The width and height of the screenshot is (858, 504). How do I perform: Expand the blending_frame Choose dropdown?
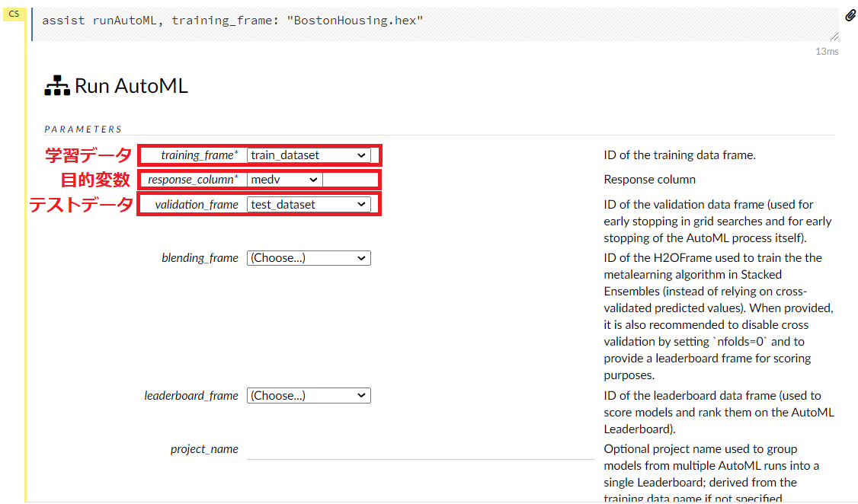pos(309,258)
